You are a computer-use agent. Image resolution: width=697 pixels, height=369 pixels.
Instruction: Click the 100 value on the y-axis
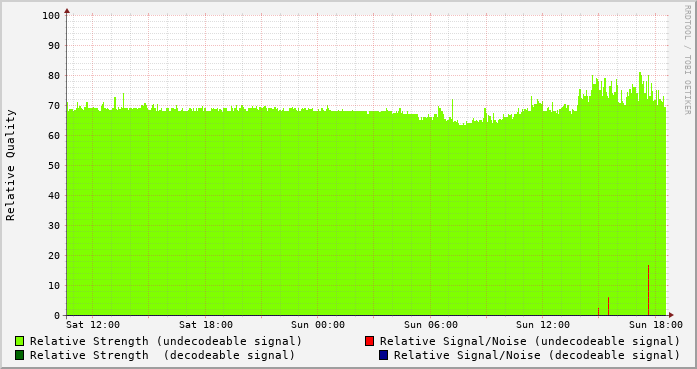[51, 16]
